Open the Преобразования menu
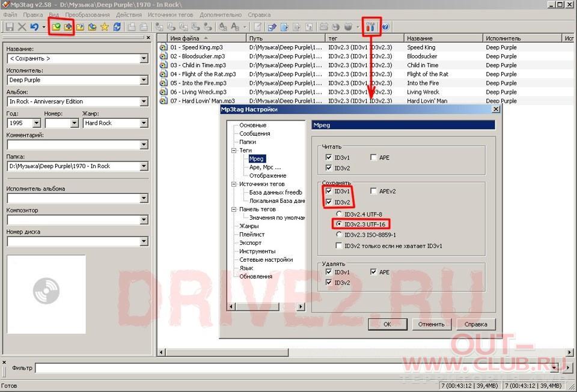Image resolution: width=577 pixels, height=392 pixels. 88,14
